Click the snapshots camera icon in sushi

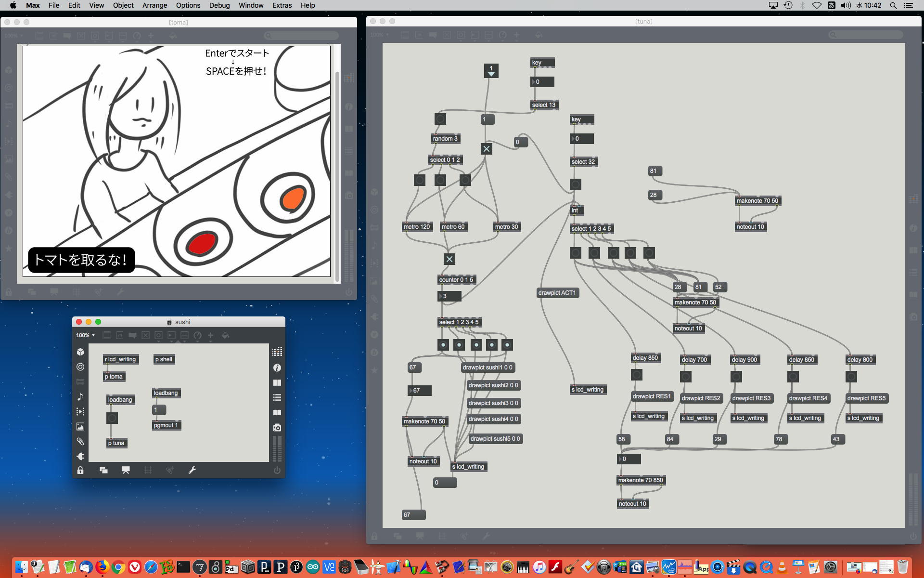pos(277,427)
